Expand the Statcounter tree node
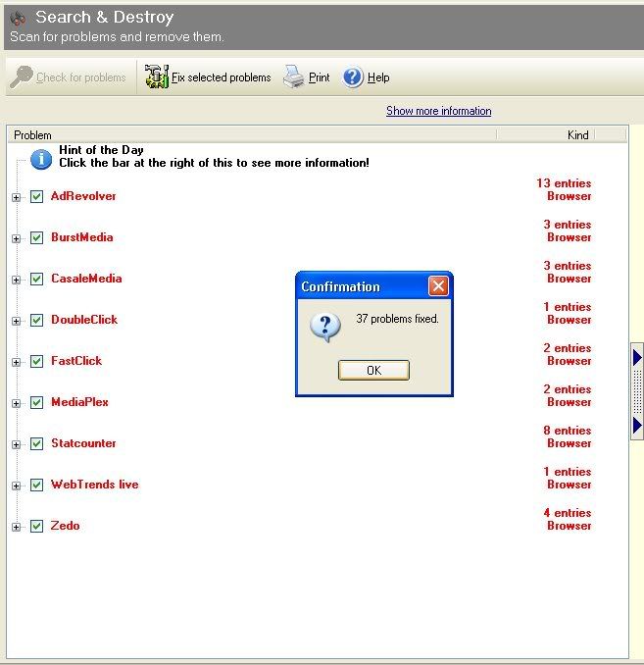The image size is (644, 665). [x=16, y=444]
